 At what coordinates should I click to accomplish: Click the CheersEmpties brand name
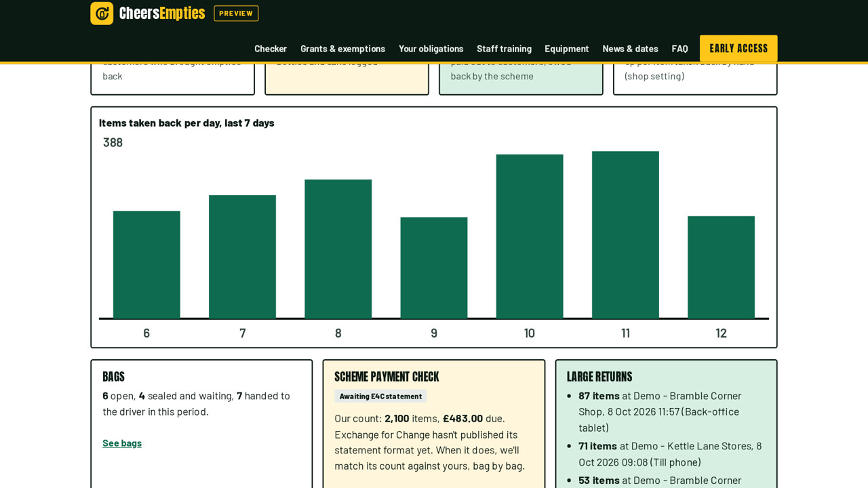[162, 14]
